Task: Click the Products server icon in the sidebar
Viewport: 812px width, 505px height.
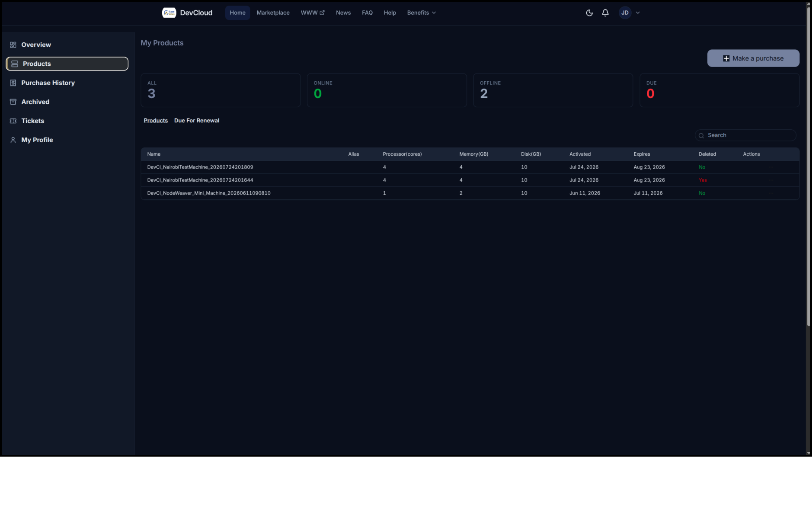Action: 15,64
